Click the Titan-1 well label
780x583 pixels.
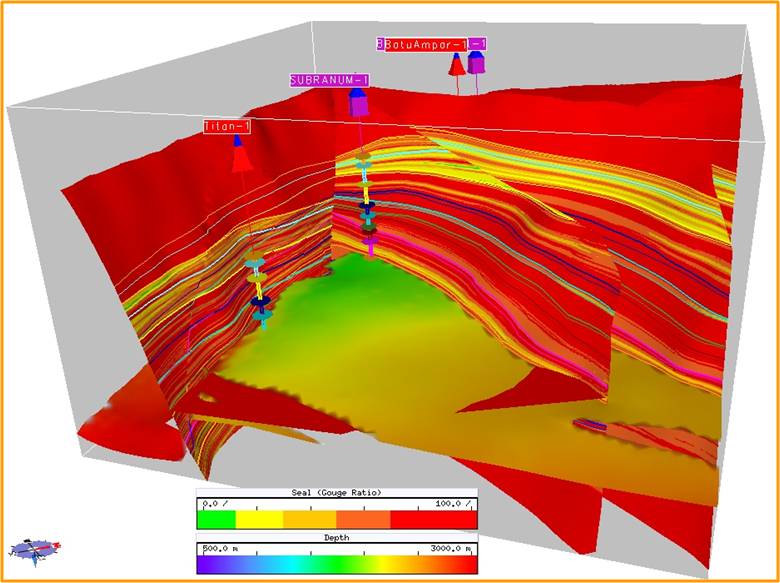click(x=227, y=127)
